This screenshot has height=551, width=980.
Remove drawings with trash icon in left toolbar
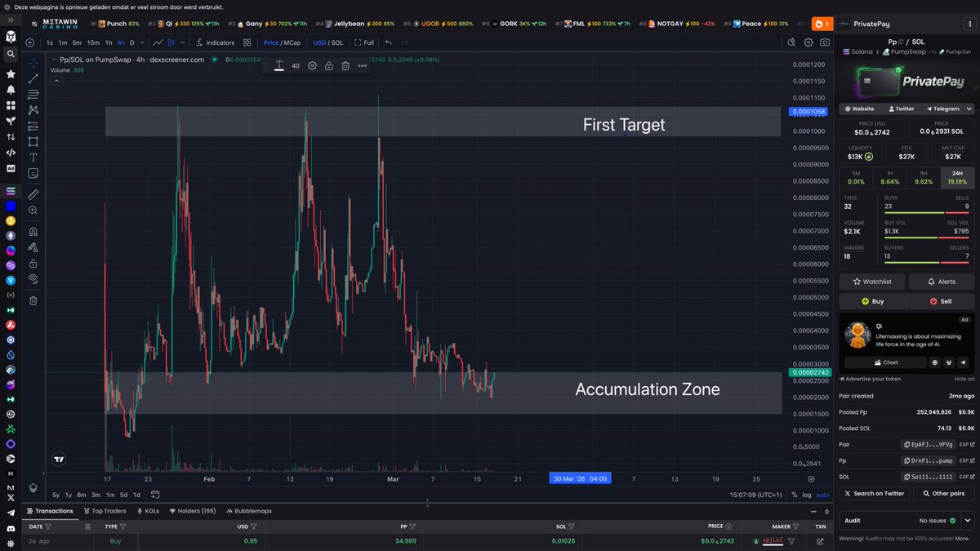pyautogui.click(x=33, y=300)
